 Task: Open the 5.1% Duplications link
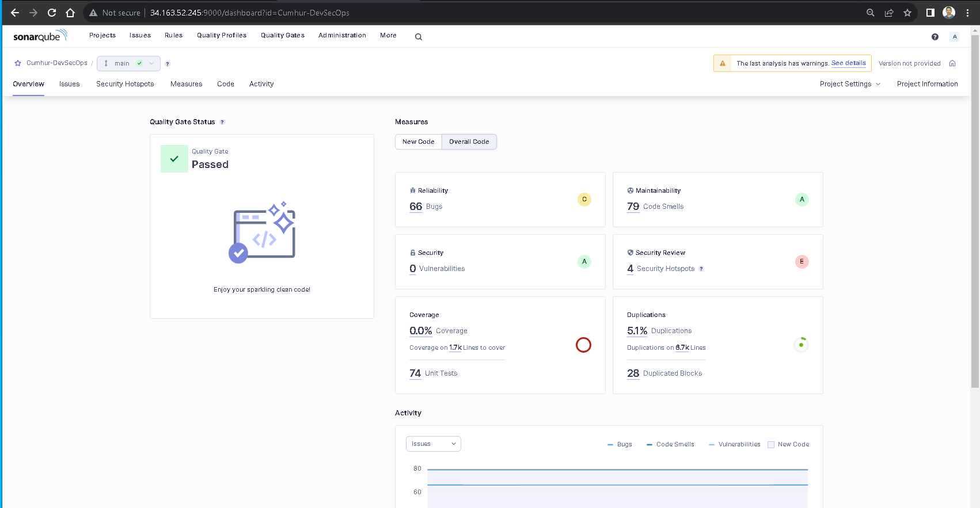point(637,331)
